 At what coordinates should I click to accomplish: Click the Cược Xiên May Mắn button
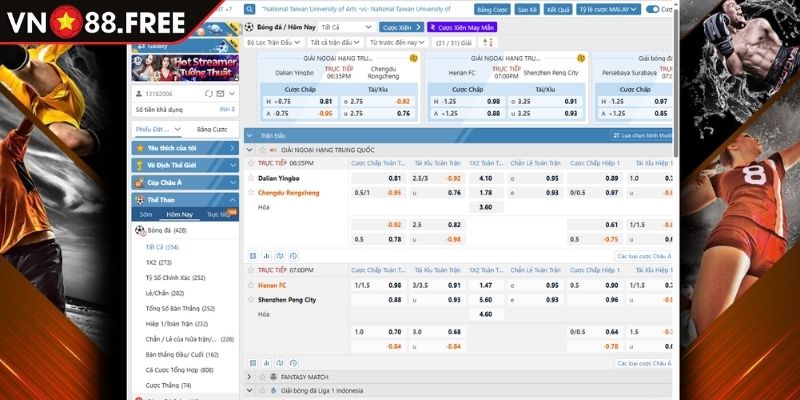[x=463, y=27]
